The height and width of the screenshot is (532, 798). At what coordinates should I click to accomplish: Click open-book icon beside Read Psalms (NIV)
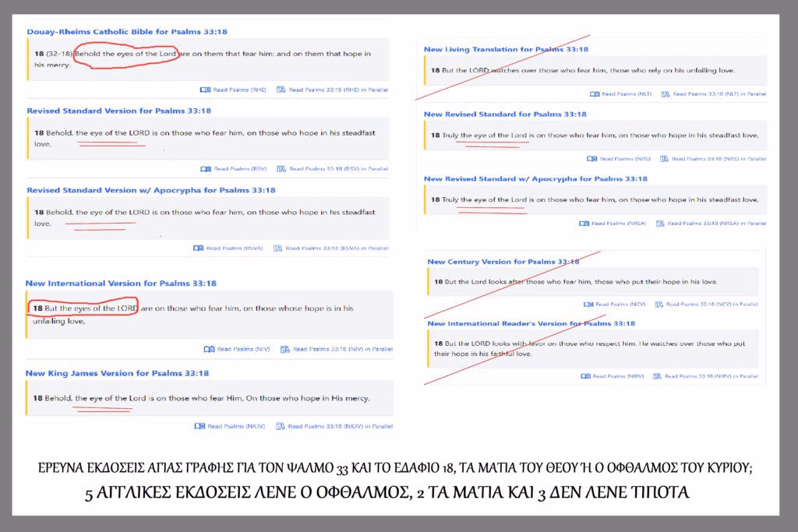209,350
